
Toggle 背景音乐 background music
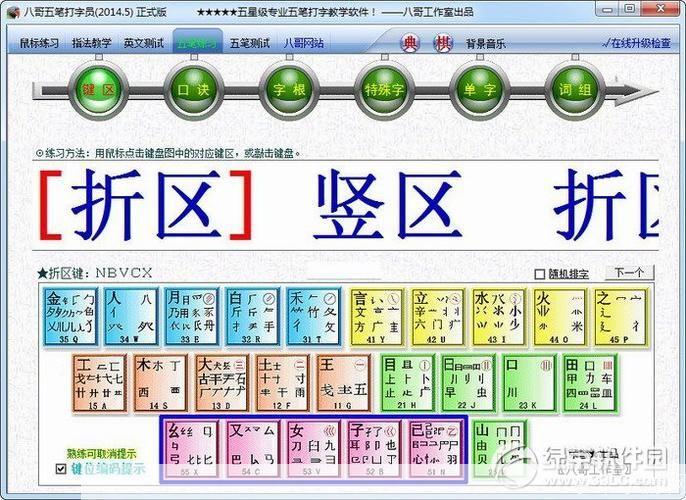(x=486, y=44)
